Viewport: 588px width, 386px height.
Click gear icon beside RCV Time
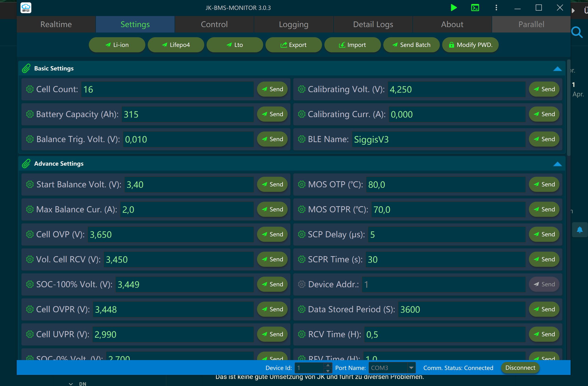click(302, 334)
